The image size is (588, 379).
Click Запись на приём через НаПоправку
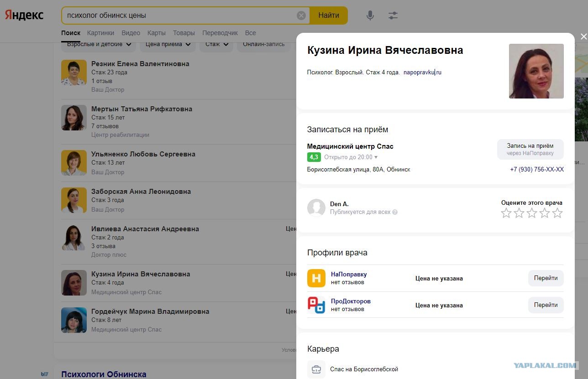[530, 149]
